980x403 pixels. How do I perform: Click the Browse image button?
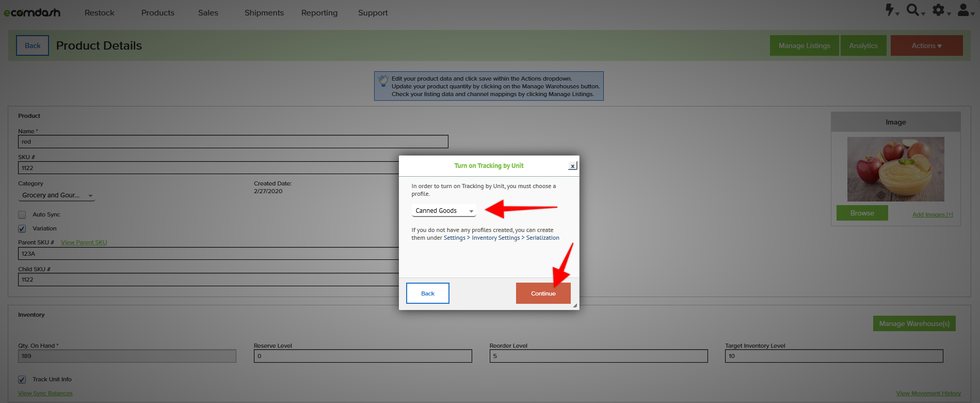pyautogui.click(x=862, y=213)
